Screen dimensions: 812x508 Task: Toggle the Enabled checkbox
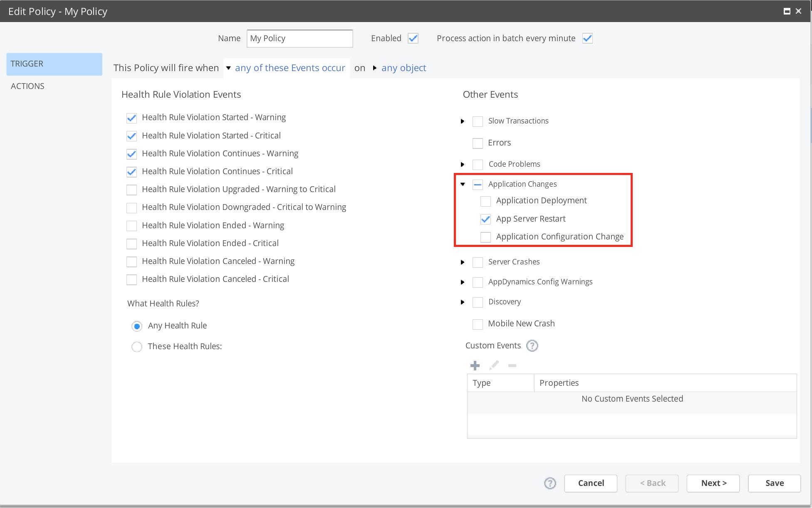tap(413, 38)
